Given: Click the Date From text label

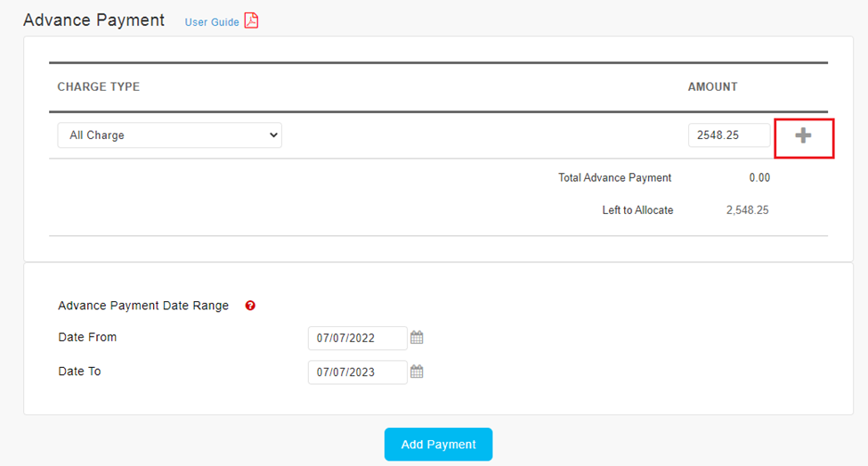Looking at the screenshot, I should pos(87,338).
